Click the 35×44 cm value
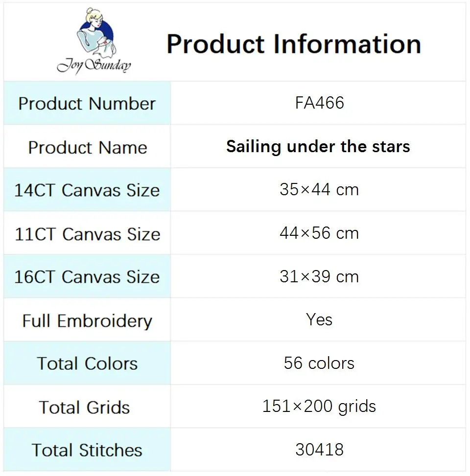 (x=319, y=190)
